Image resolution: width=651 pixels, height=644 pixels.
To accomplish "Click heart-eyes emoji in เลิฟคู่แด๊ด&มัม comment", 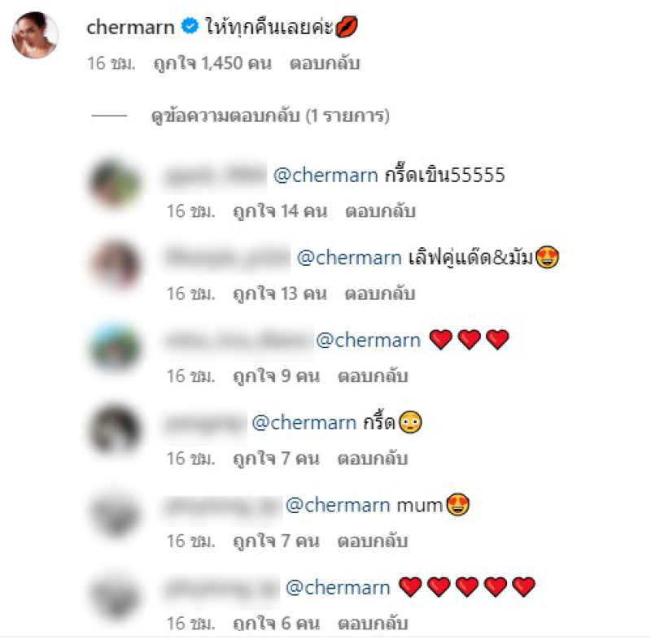I will (547, 257).
